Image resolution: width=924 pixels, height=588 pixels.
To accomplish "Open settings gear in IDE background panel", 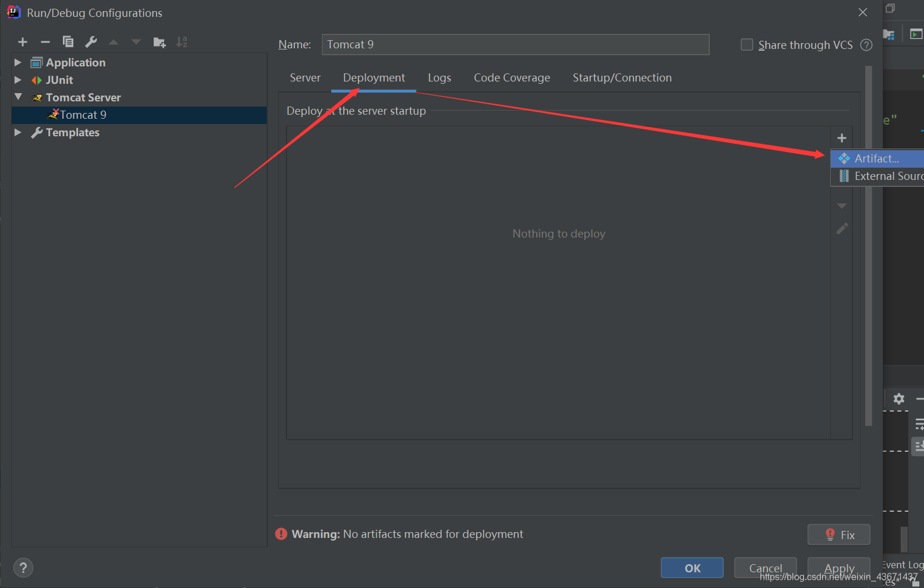I will pos(899,399).
